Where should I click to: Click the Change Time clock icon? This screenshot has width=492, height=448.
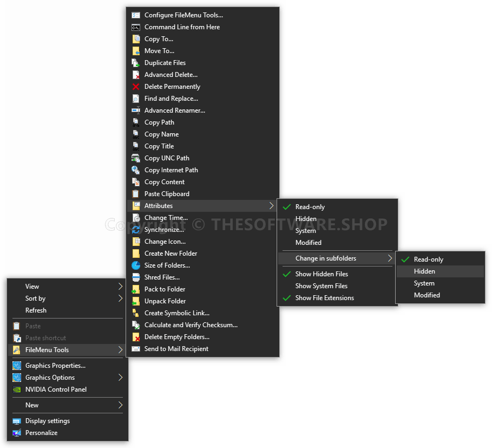136,218
